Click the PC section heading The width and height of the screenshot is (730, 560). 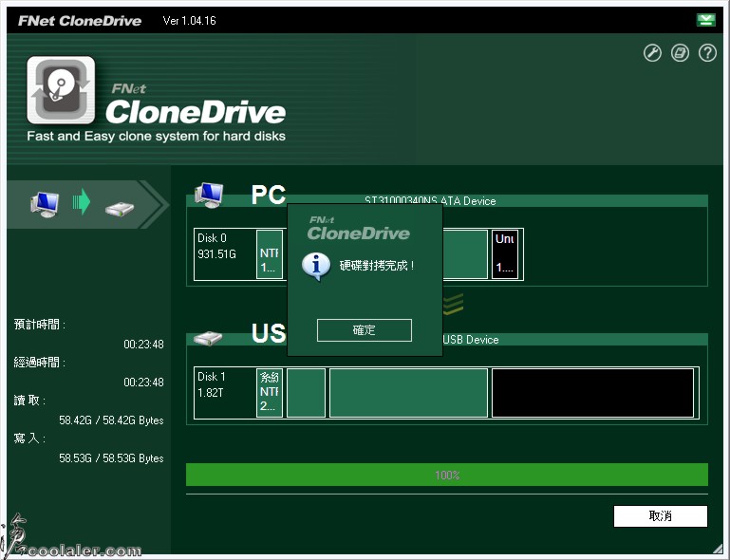pos(269,195)
